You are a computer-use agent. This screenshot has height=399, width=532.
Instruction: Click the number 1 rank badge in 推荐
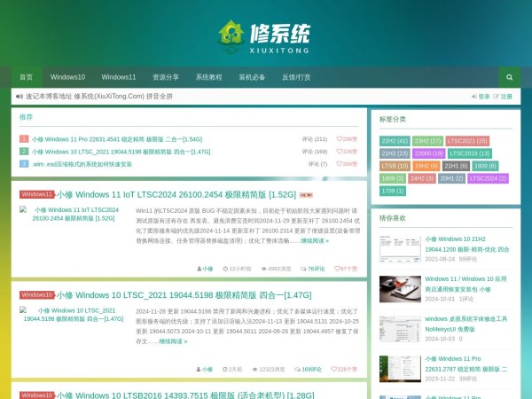pos(24,139)
